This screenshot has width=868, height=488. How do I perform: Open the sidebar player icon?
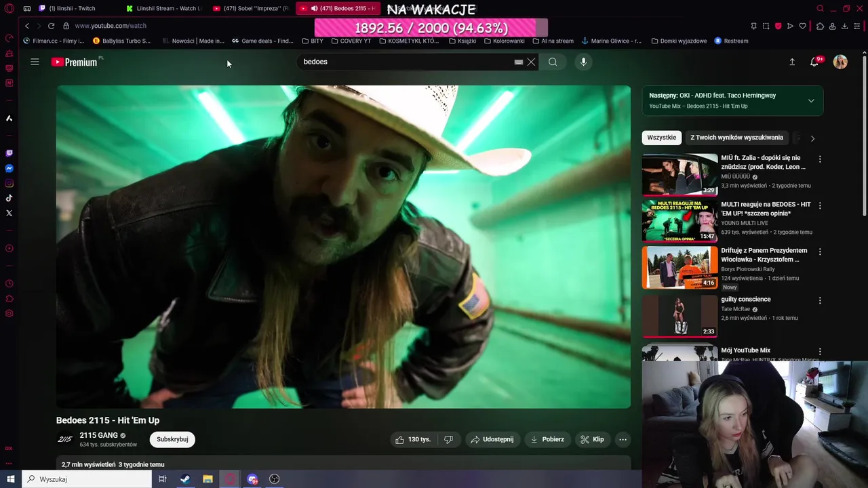pyautogui.click(x=9, y=249)
